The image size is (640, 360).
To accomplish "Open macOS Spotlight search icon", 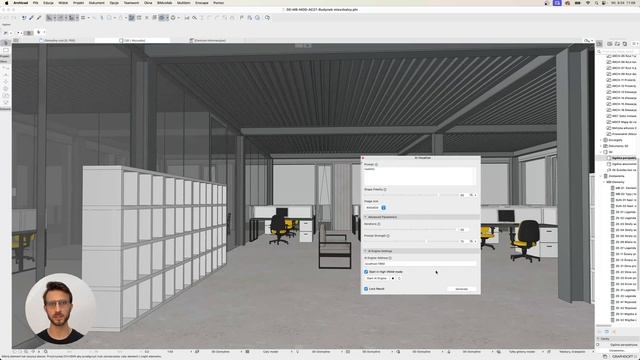I will (x=597, y=3).
